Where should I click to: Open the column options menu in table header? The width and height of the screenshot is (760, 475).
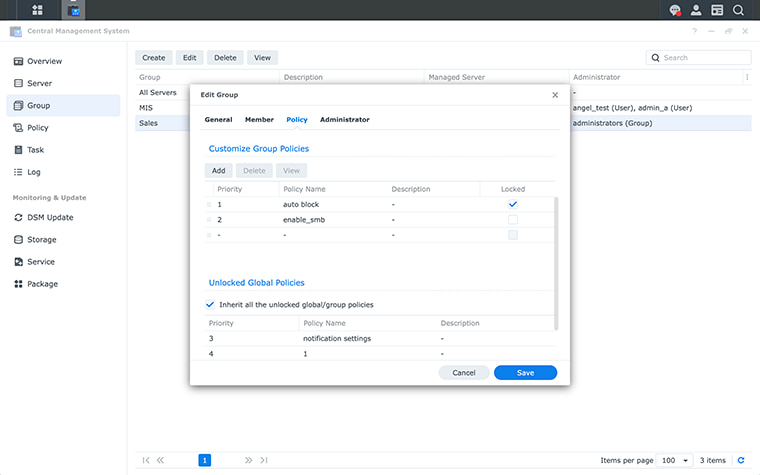746,77
